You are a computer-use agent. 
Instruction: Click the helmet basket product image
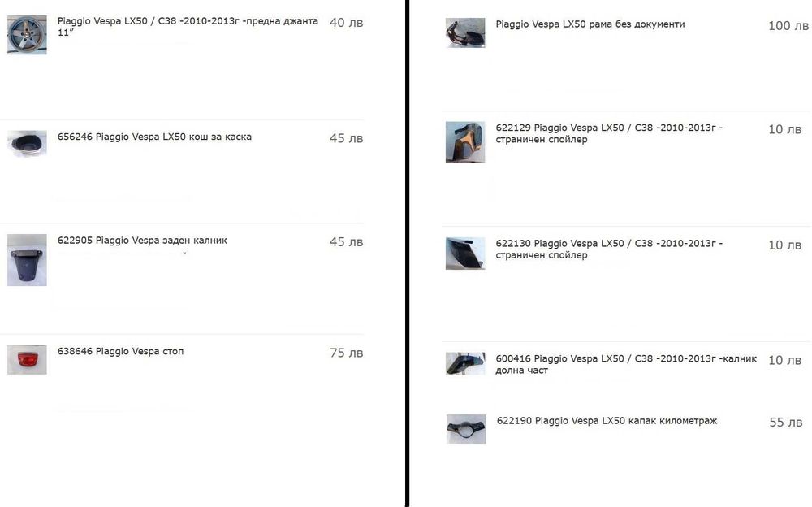pyautogui.click(x=27, y=142)
